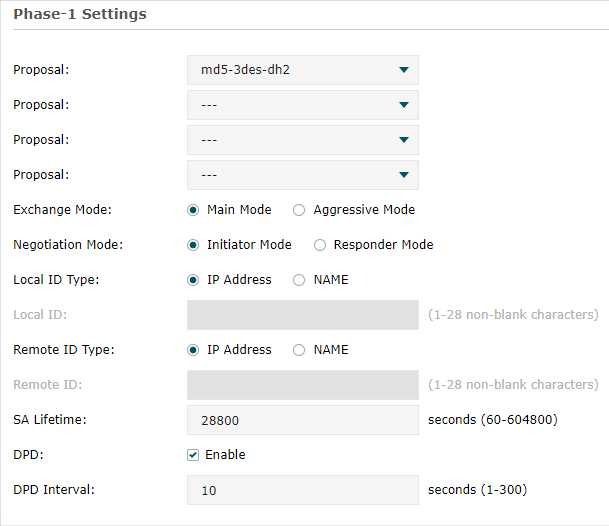Set Remote ID Type to IP Address
609x526 pixels.
[x=193, y=350]
